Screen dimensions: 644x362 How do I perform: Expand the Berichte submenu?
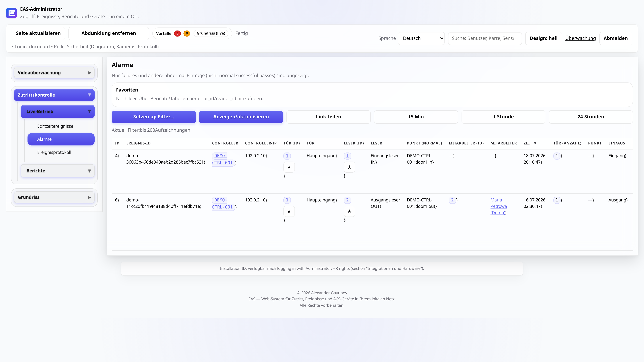[58, 171]
